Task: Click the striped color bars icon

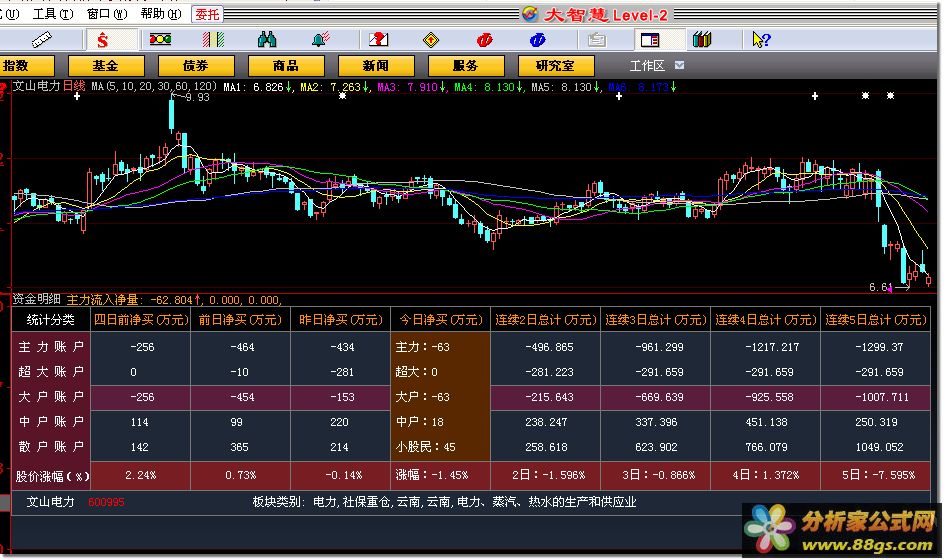Action: point(213,40)
